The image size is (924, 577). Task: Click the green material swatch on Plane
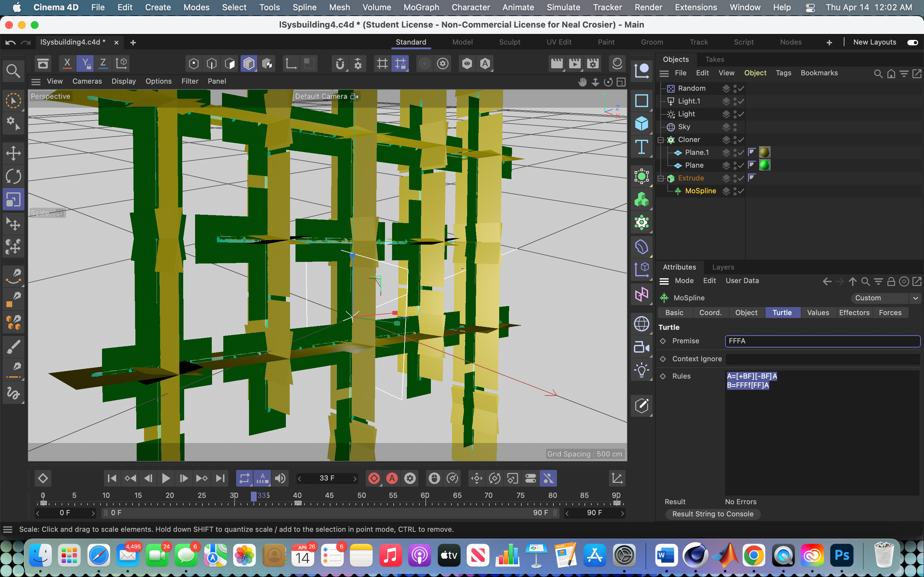click(765, 165)
